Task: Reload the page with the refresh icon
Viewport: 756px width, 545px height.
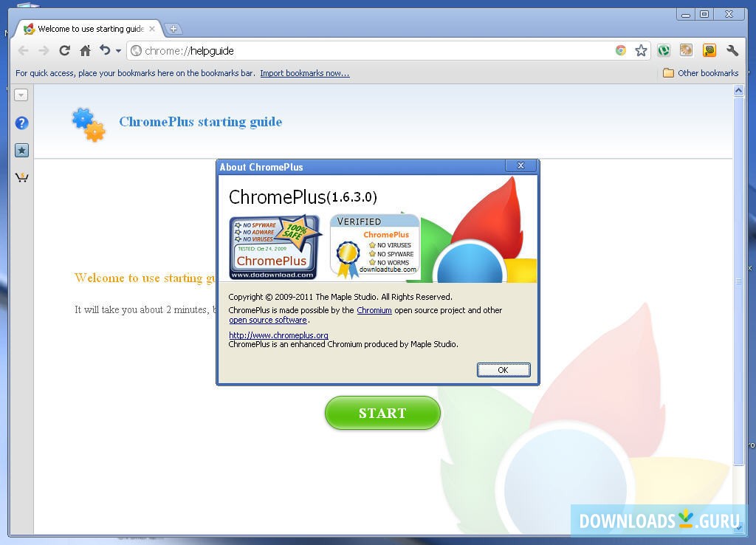Action: pos(64,50)
